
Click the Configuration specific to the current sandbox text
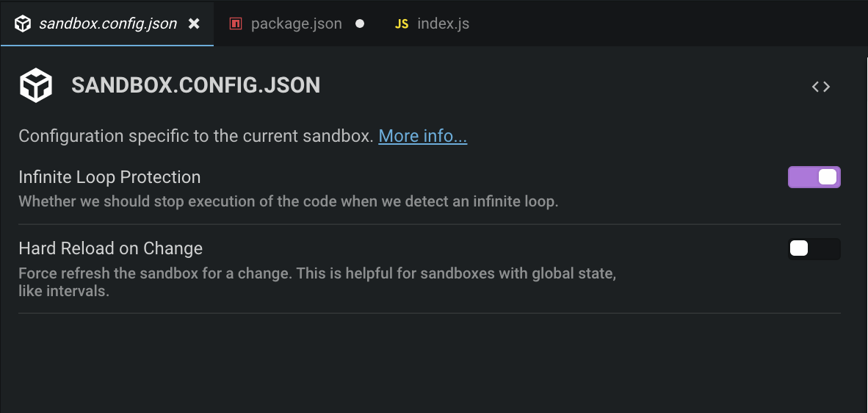click(x=195, y=136)
